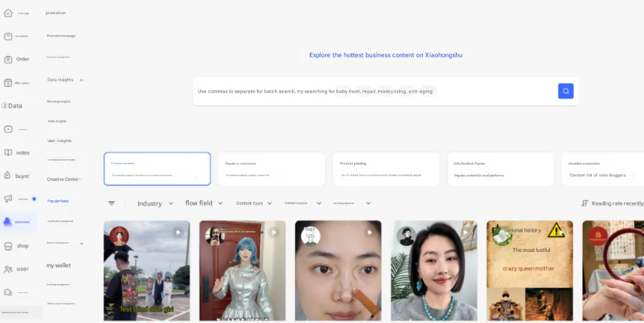Viewport: 644px width, 323px height.
Task: Click the THEY avatar on nose makeup card
Action: tap(311, 236)
